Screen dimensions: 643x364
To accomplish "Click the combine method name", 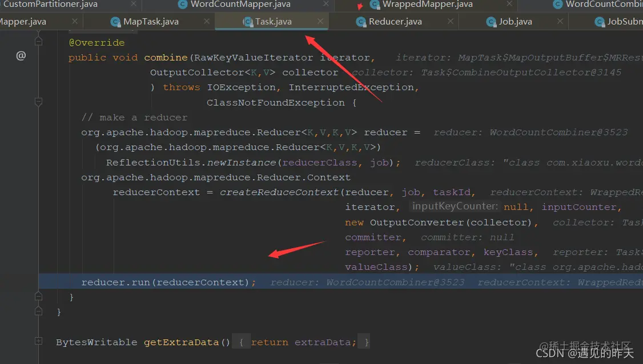I will pyautogui.click(x=166, y=58).
